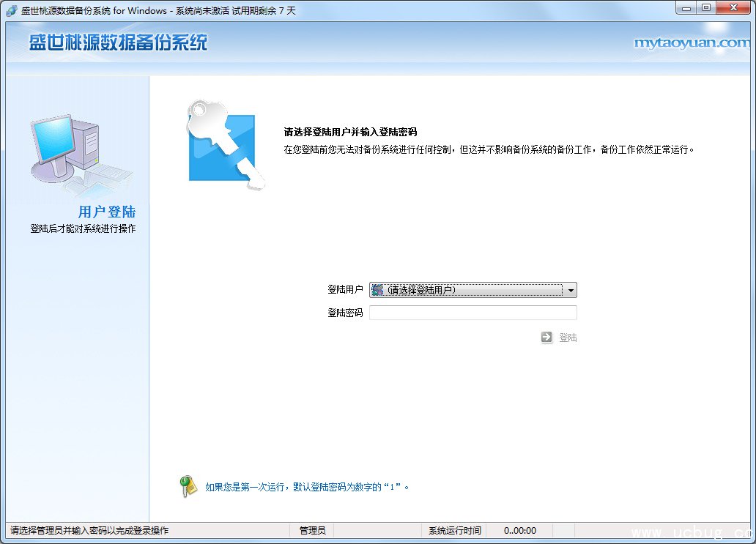Click the arrow icon on the 登陆 button

[547, 338]
